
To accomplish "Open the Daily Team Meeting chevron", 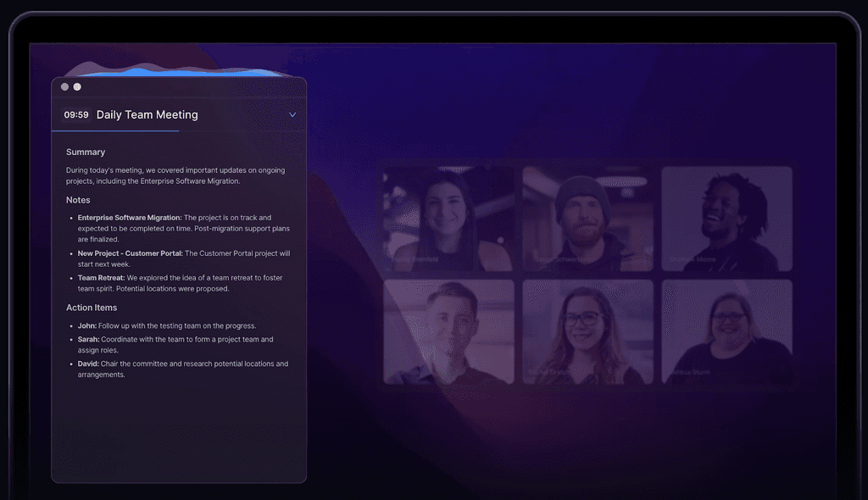I will pos(292,114).
